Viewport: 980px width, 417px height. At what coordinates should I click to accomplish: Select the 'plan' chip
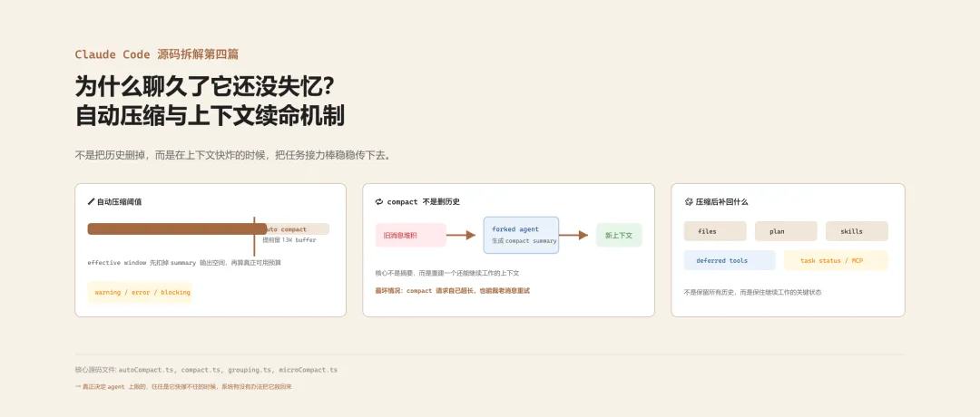click(786, 231)
